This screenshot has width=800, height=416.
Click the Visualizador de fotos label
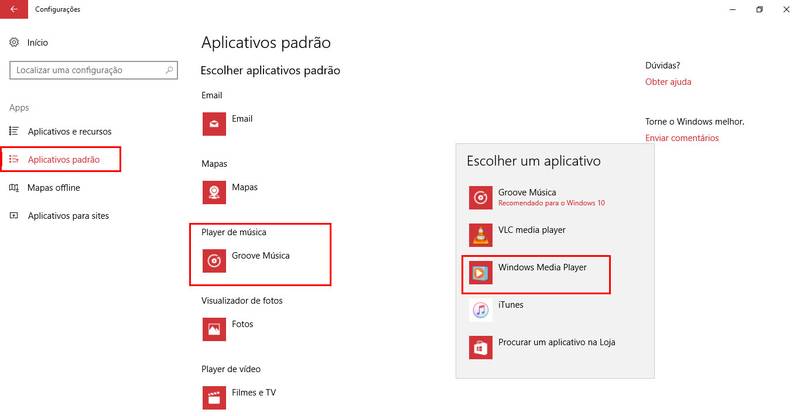pyautogui.click(x=242, y=301)
